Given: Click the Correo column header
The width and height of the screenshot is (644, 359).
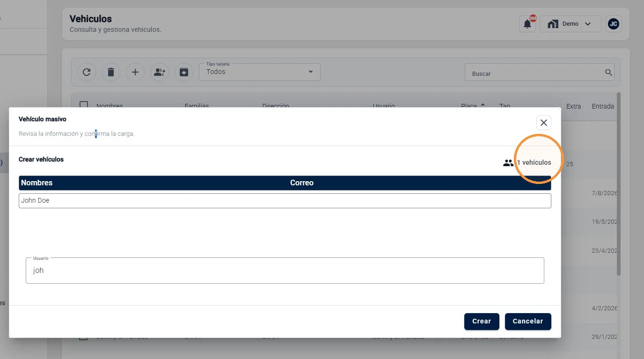Looking at the screenshot, I should click(x=302, y=183).
